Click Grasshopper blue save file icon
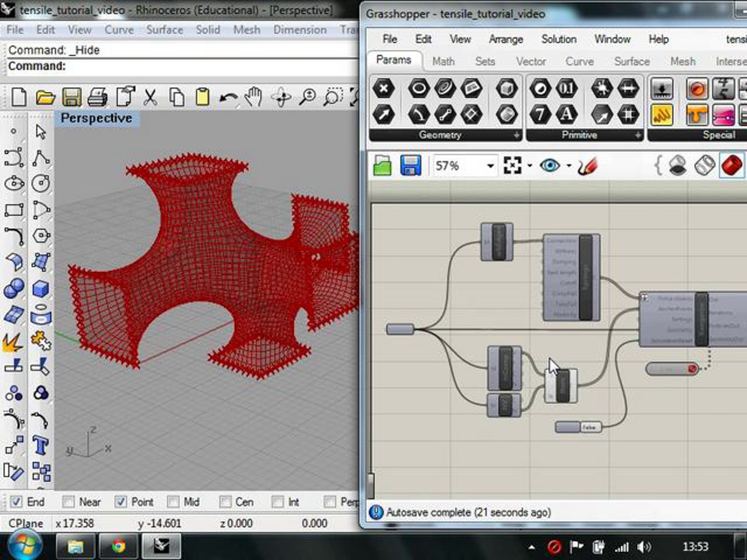Viewport: 747px width, 560px height. (x=410, y=166)
